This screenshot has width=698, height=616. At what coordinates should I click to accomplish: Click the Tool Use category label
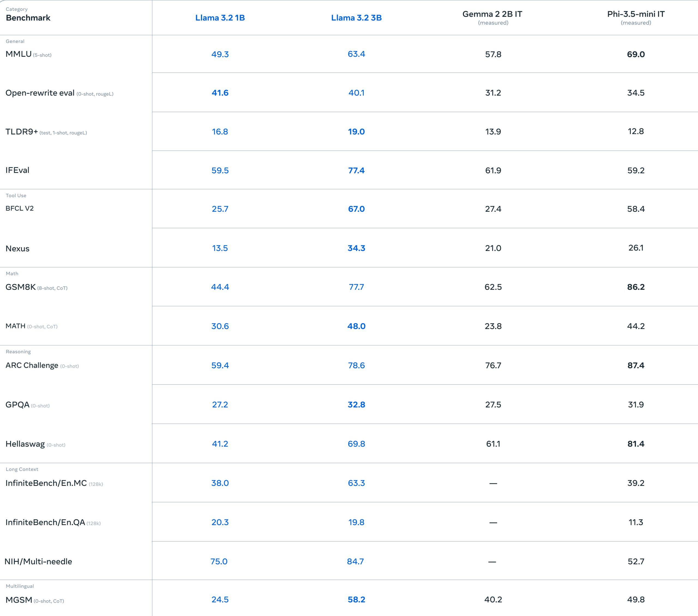point(16,195)
